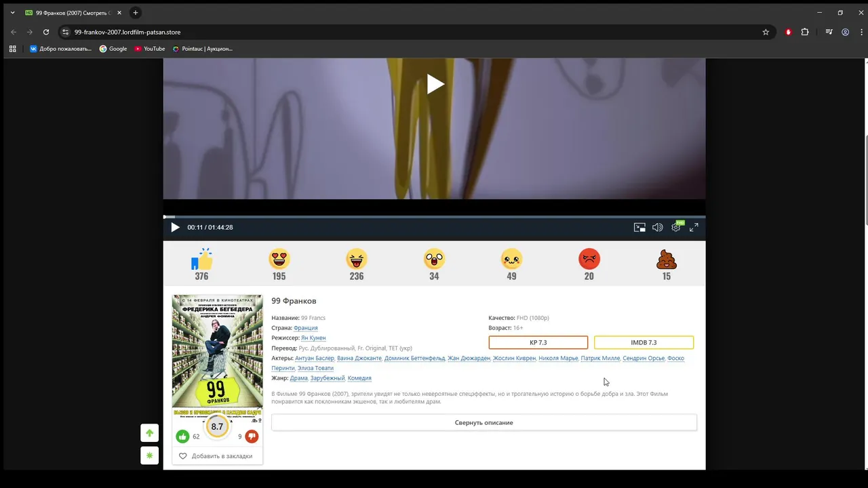
Task: Click the green like thumb under the poster
Action: (182, 436)
